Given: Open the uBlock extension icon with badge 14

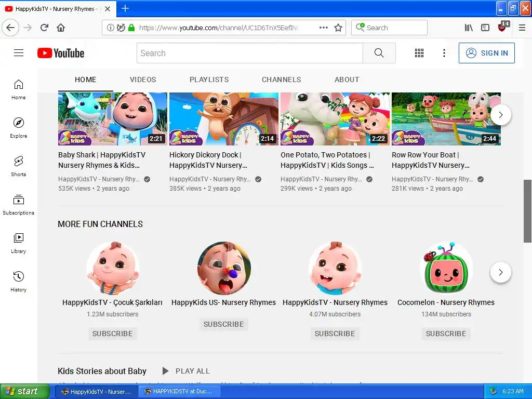Looking at the screenshot, I should coord(503,27).
